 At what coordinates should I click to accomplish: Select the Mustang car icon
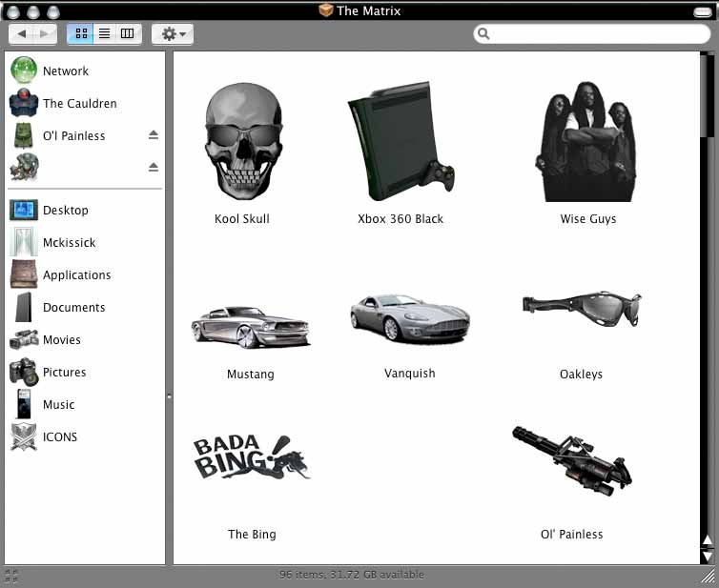[251, 327]
